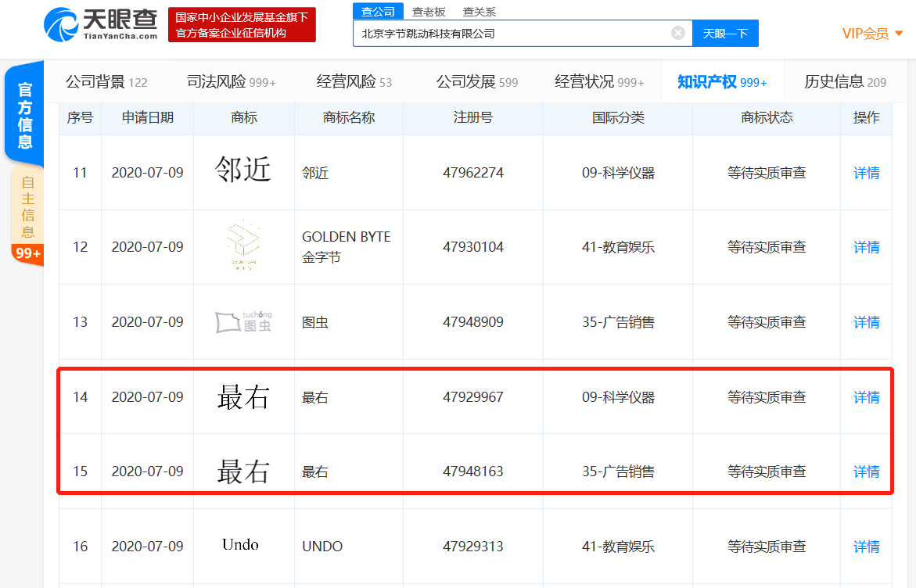916x588 pixels.
Task: Click the 邻近 trademark image
Action: (243, 170)
